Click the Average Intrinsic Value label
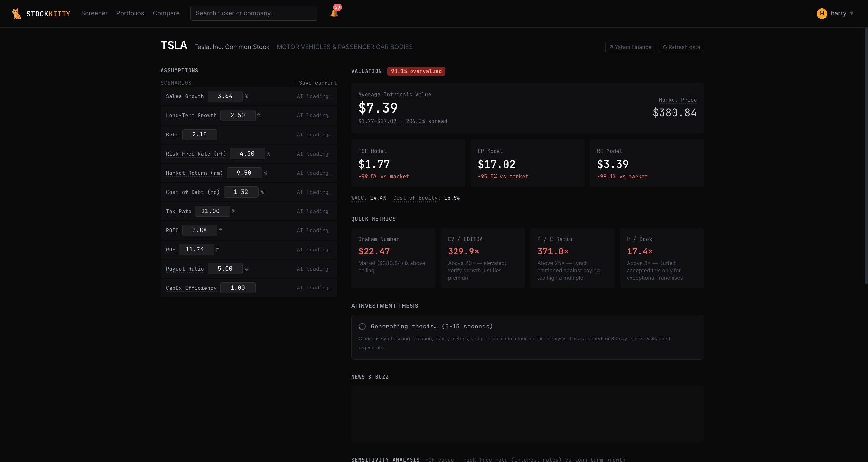The height and width of the screenshot is (462, 868). tap(394, 95)
